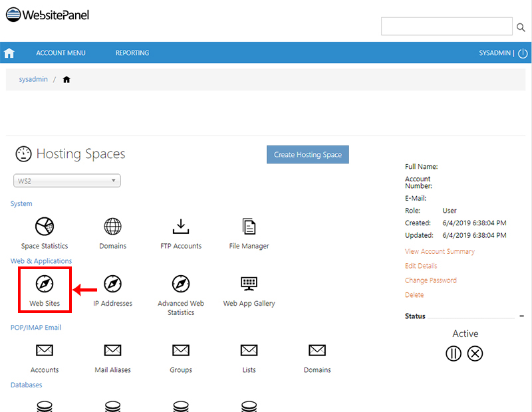Open the WS2 hosting space dropdown
The image size is (532, 412).
[x=66, y=180]
